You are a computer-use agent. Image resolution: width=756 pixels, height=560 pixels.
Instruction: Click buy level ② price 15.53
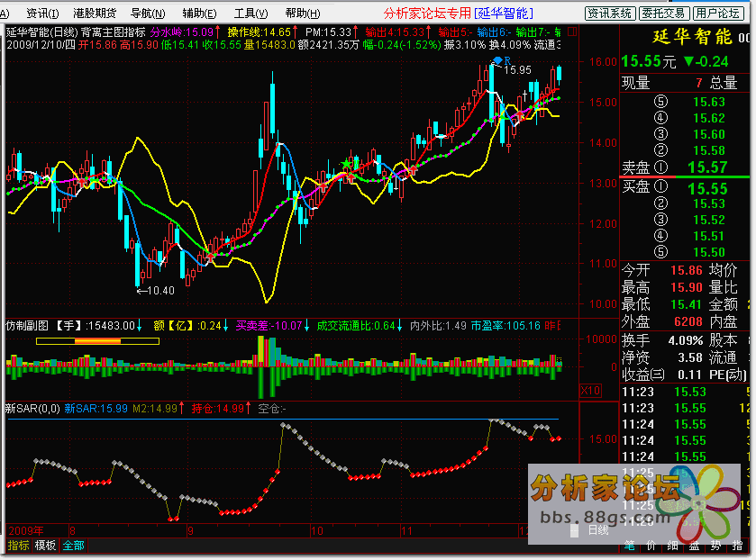point(709,203)
